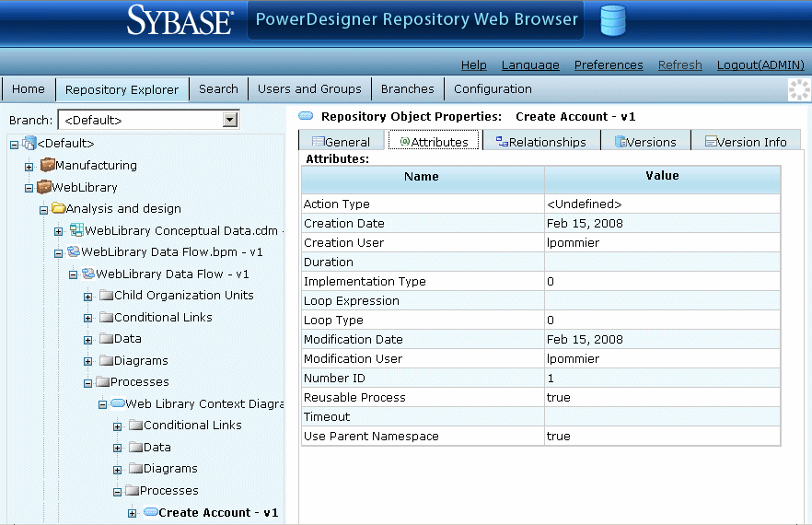Click the WebLibrary briefcase icon
Screen dimensions: 812x525
[43, 187]
